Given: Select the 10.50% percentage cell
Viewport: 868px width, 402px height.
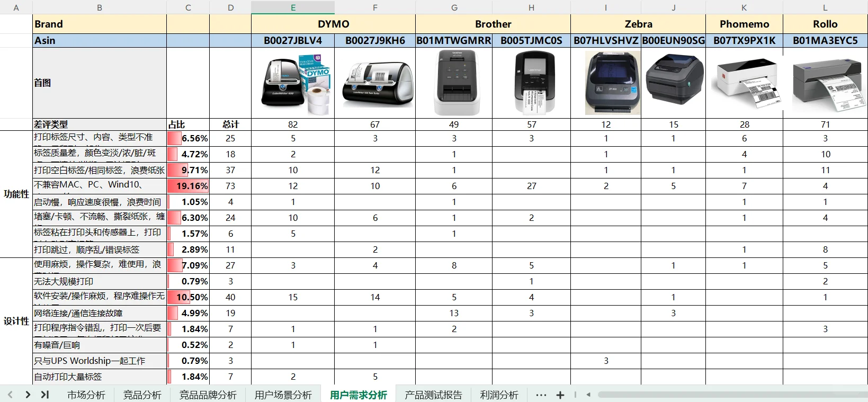Looking at the screenshot, I should (188, 297).
